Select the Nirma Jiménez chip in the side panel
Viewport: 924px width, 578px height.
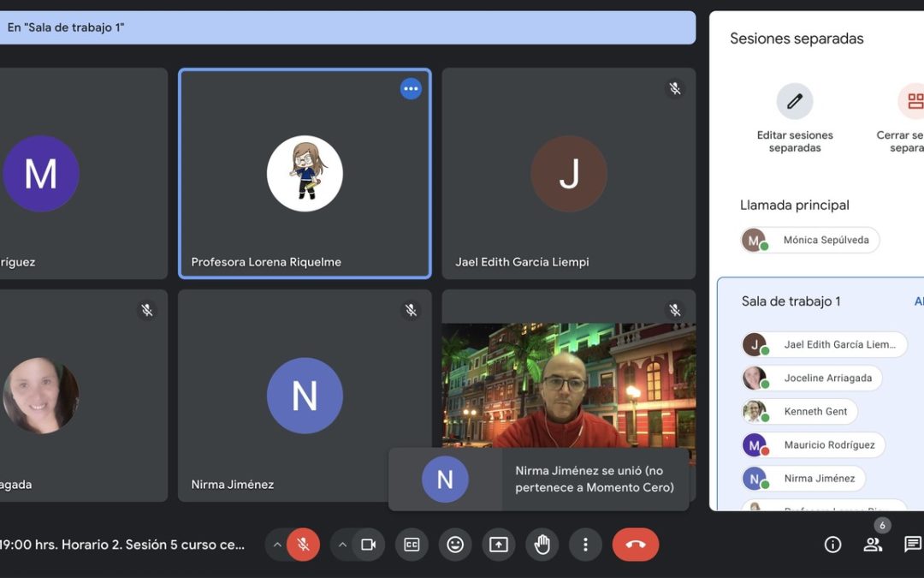point(803,479)
